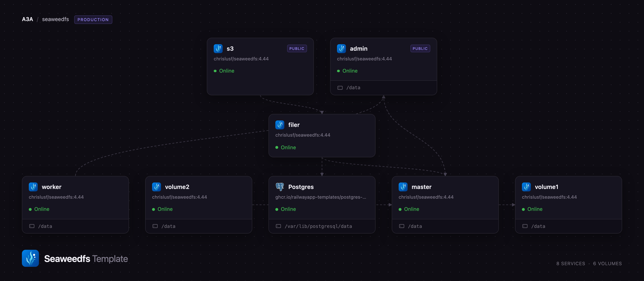Click the s3 service SeaweedFS icon

click(218, 48)
